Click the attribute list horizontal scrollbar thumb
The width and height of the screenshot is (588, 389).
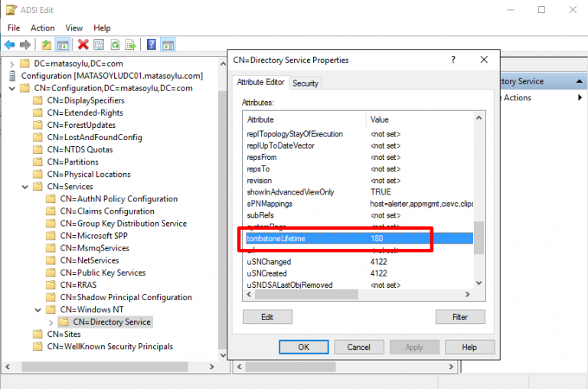307,295
